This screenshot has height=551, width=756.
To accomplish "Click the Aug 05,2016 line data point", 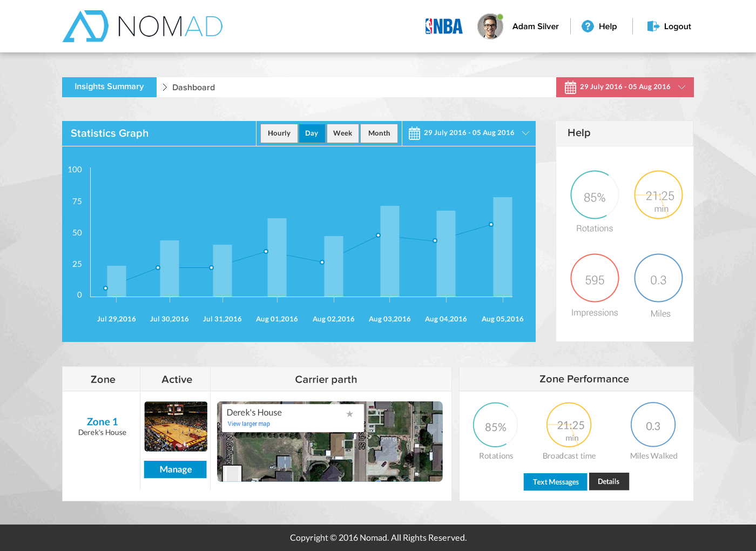I will pos(491,225).
